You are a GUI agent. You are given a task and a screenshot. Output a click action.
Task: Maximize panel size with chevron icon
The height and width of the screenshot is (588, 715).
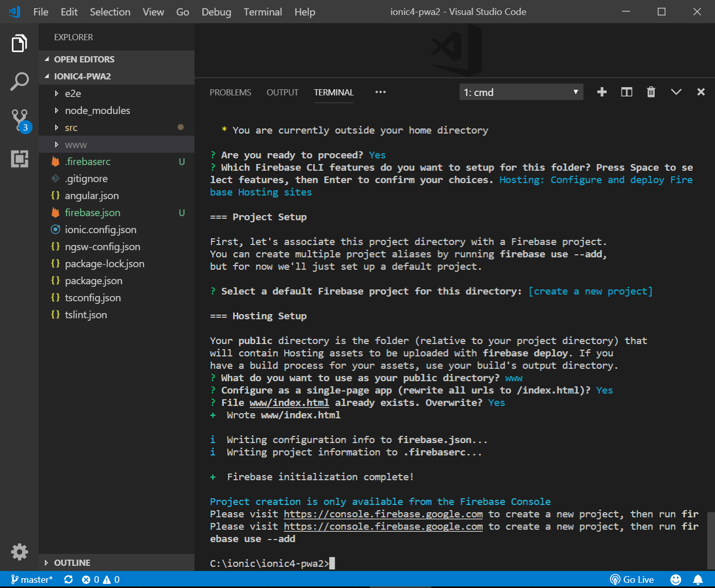coord(676,92)
